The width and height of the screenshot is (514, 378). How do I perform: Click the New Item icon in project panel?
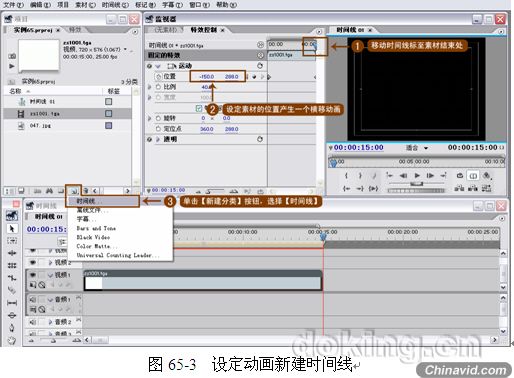(74, 191)
